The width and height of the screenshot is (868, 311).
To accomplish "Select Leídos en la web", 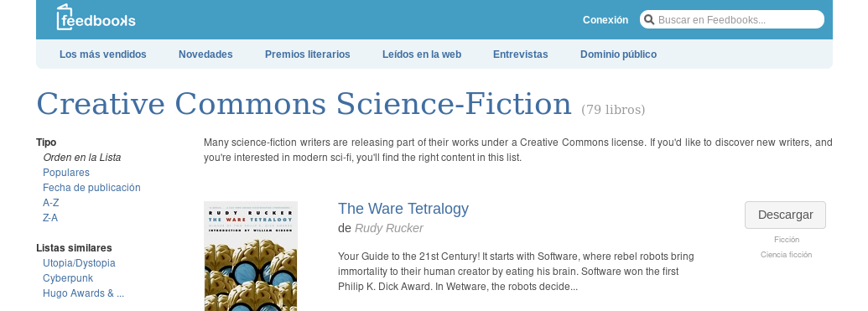I will coord(422,54).
